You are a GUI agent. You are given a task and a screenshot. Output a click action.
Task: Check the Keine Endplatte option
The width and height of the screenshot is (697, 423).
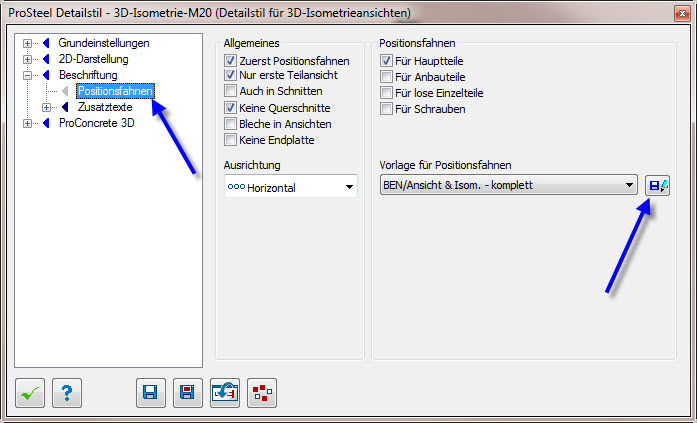[x=230, y=140]
